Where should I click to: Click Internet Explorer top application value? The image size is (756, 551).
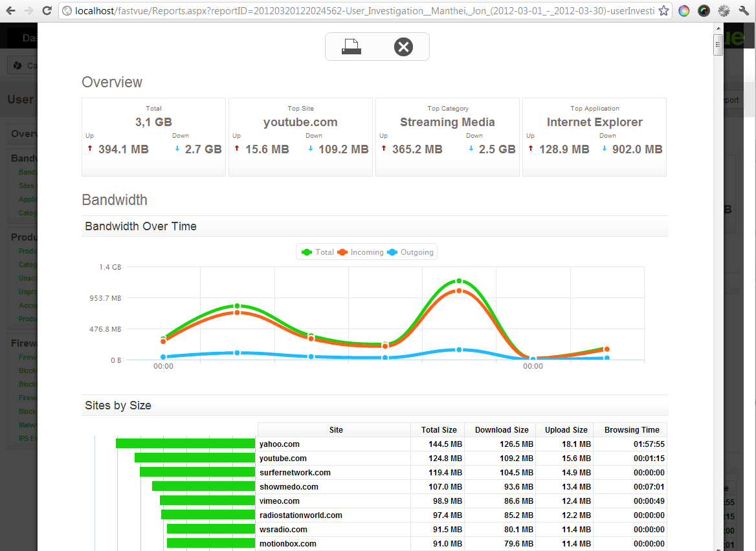pos(594,122)
